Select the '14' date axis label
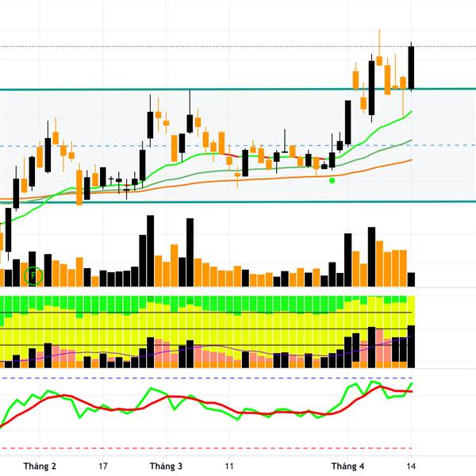 click(411, 466)
